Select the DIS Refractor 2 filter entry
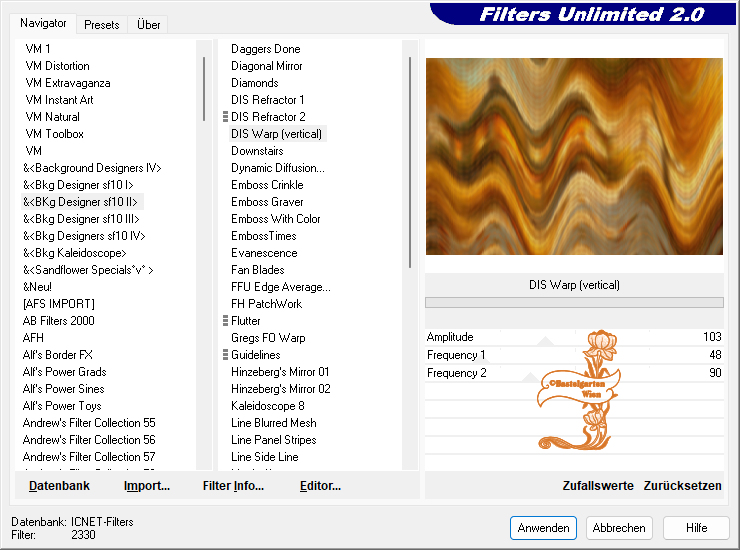Screen dimensions: 740x550 pos(268,117)
